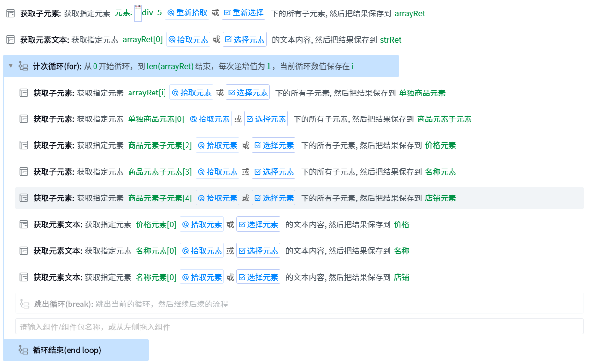
Task: Click the for-loop icon beside 计次循环(for)
Action: [23, 66]
